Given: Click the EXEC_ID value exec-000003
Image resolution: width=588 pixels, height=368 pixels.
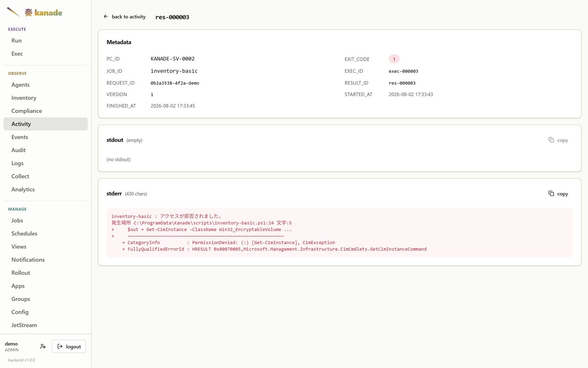Looking at the screenshot, I should click(x=403, y=71).
